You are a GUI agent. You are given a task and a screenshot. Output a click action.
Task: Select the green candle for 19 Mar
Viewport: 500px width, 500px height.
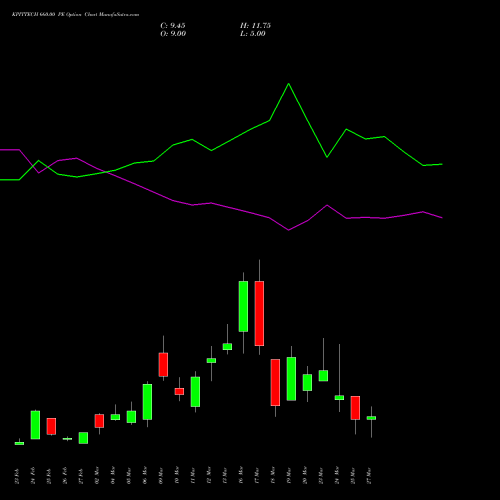click(291, 379)
